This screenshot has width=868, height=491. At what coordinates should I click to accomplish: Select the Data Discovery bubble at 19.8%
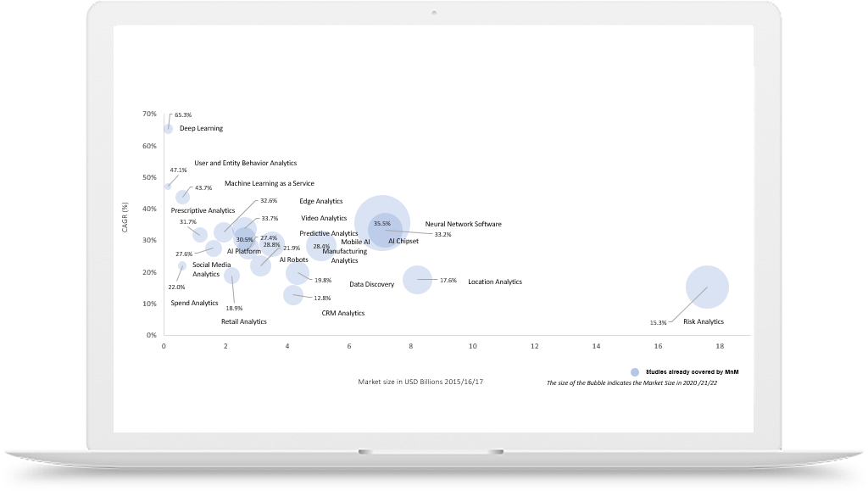pos(298,273)
